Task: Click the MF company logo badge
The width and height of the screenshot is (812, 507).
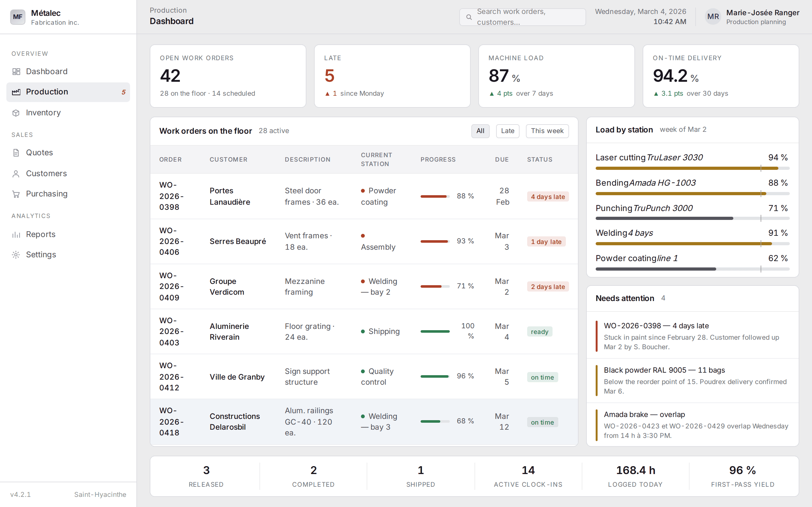Action: click(17, 17)
